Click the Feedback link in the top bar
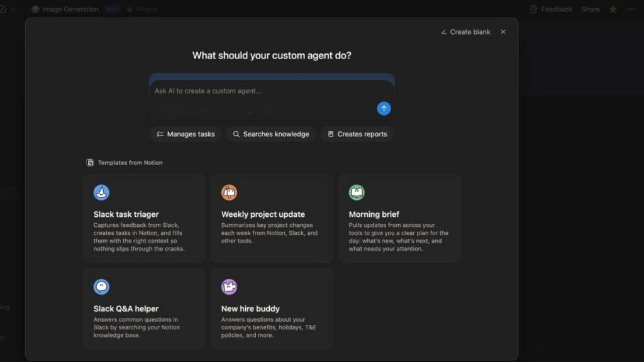 551,9
